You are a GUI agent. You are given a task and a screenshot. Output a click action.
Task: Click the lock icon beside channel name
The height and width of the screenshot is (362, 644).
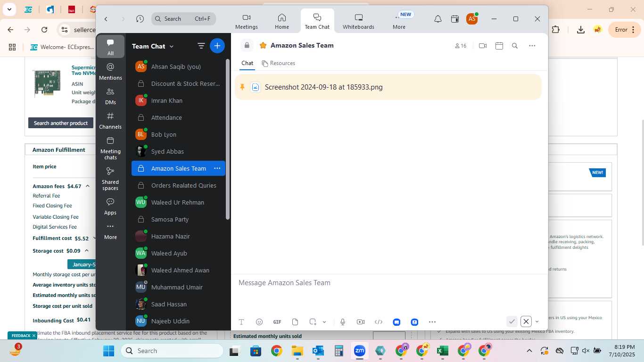[247, 45]
